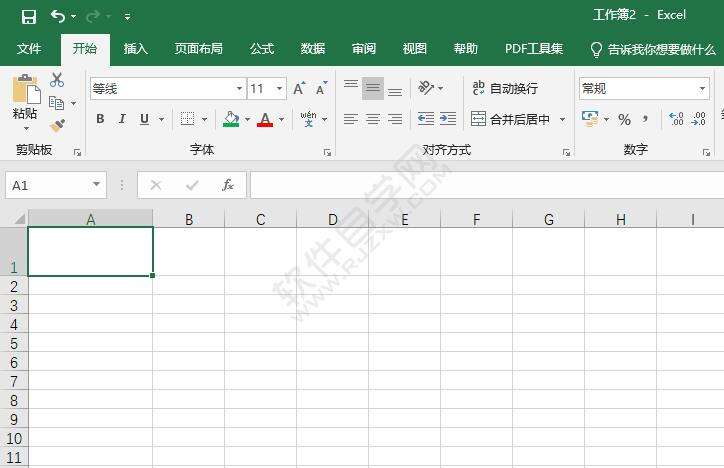Image resolution: width=724 pixels, height=468 pixels.
Task: Toggle bold formatting
Action: [100, 119]
